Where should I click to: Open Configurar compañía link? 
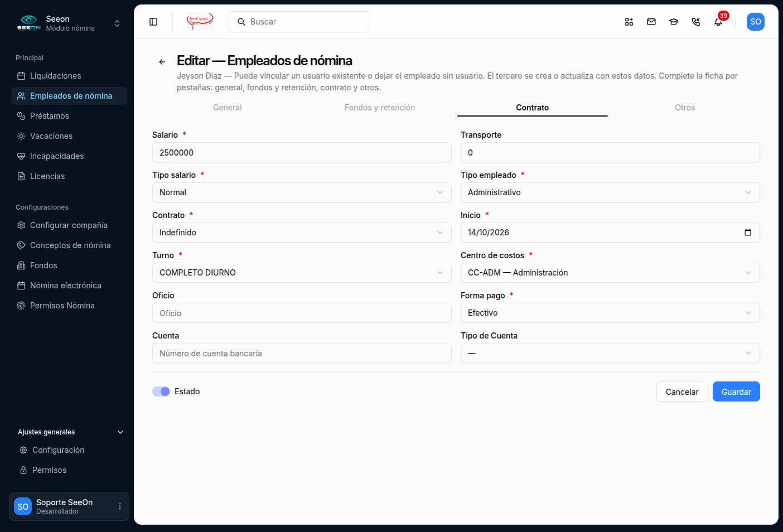pyautogui.click(x=69, y=225)
